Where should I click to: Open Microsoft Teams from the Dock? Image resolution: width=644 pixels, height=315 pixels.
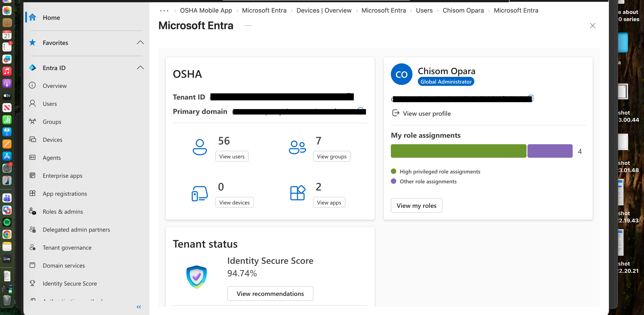(x=7, y=198)
